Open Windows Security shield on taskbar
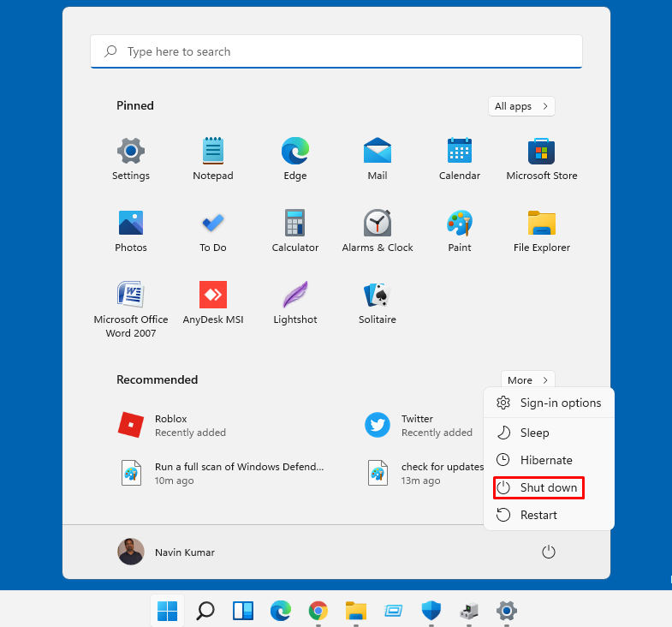The width and height of the screenshot is (672, 627). [431, 611]
